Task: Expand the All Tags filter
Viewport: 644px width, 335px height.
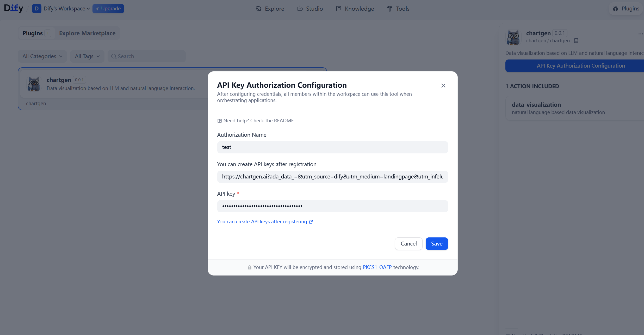Action: (87, 56)
